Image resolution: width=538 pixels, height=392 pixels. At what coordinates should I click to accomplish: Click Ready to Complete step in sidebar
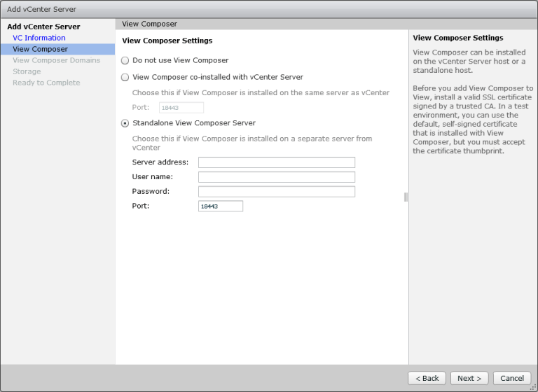click(x=46, y=83)
